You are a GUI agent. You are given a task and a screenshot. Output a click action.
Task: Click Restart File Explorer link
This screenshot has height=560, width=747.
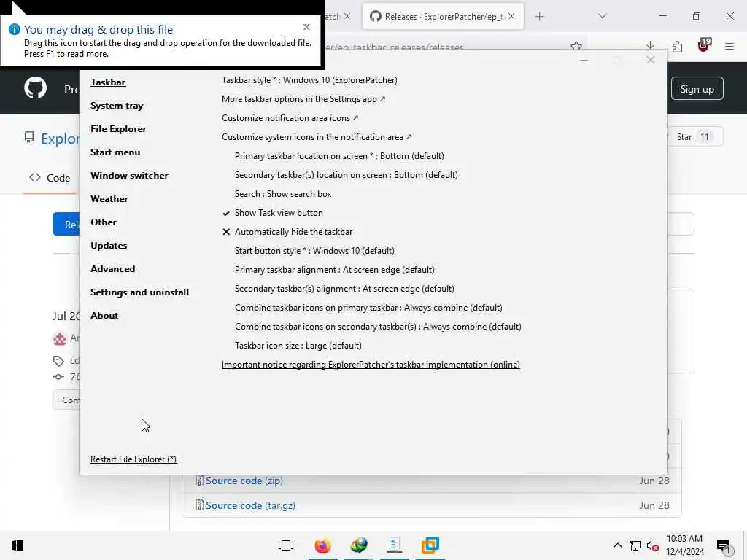coord(133,459)
